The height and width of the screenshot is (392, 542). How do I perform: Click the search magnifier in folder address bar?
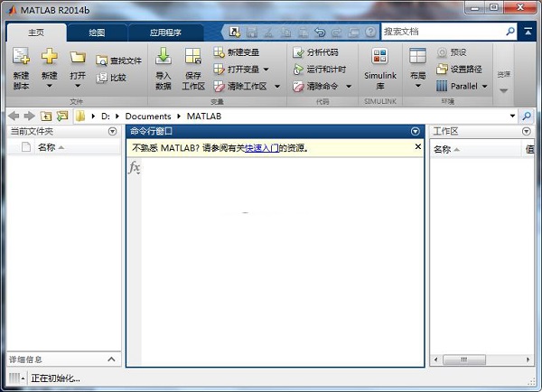click(527, 116)
